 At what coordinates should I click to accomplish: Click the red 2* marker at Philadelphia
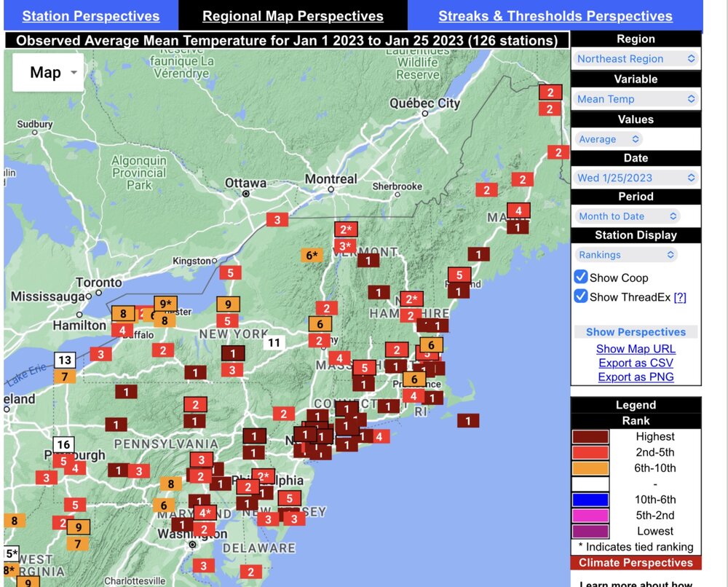264,476
